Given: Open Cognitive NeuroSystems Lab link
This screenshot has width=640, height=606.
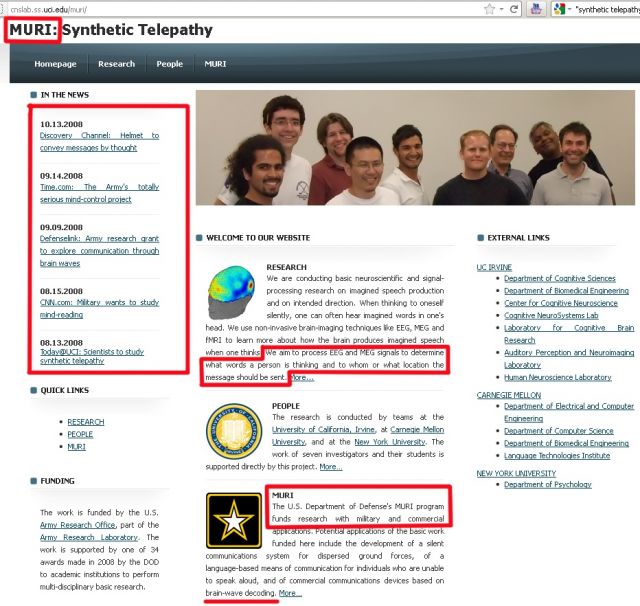Looking at the screenshot, I should pyautogui.click(x=551, y=315).
